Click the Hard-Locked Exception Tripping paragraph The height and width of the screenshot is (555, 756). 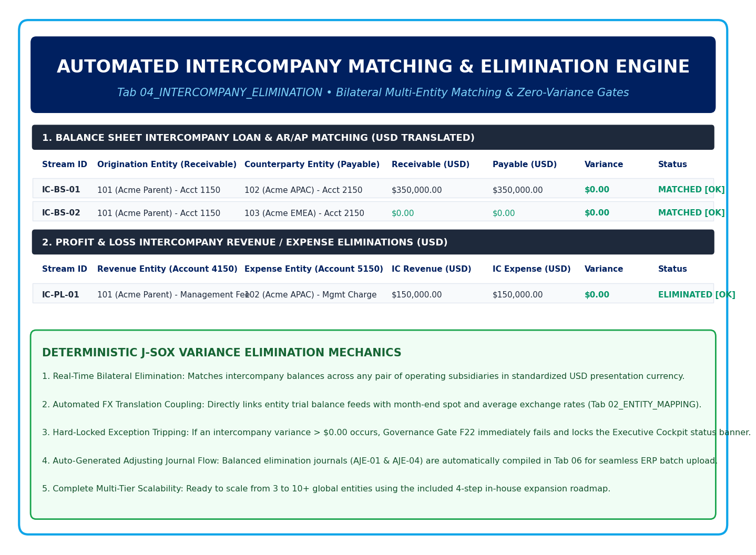pos(396,433)
